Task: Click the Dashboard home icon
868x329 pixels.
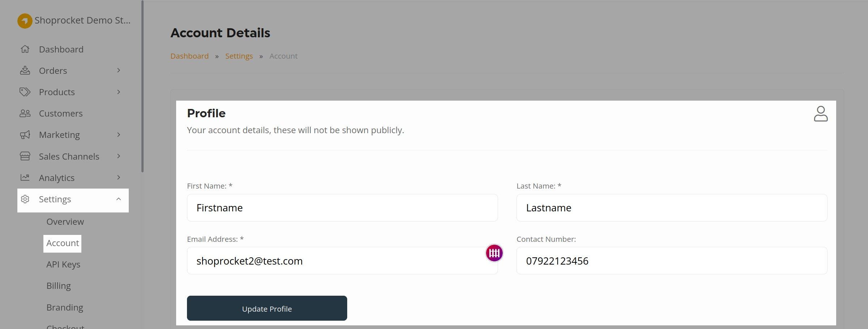Action: [x=25, y=49]
